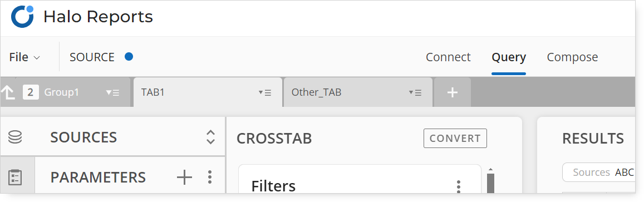This screenshot has width=644, height=202.
Task: Open the Parameters clipboard sidebar icon
Action: (15, 178)
